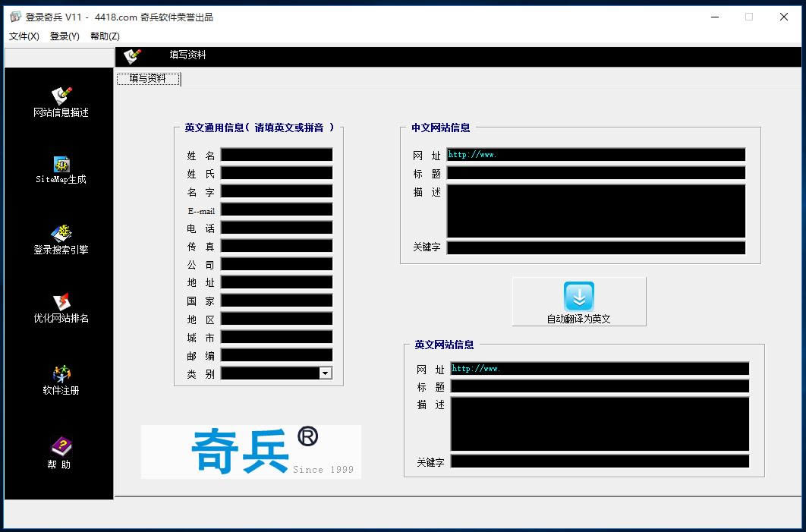Open the 帮助 book icon in sidebar
The height and width of the screenshot is (532, 806).
(61, 446)
